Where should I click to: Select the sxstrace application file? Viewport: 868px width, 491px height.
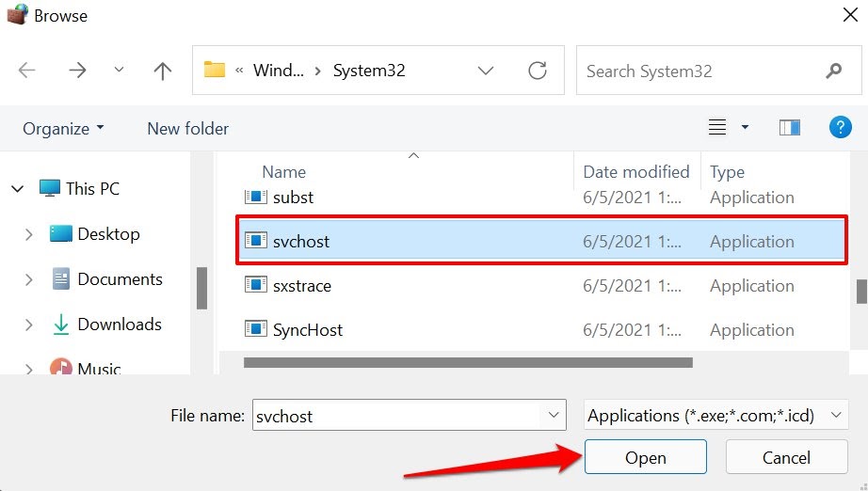click(x=301, y=286)
